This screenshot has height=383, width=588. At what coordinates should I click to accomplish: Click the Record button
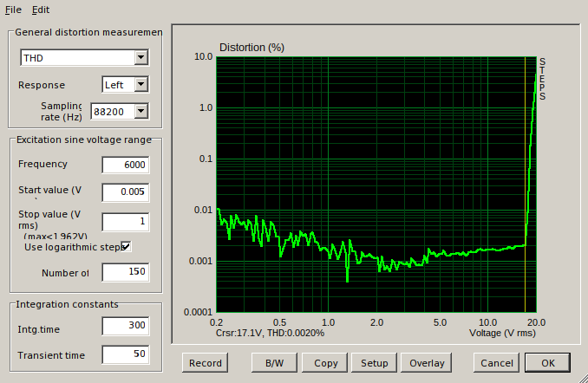pyautogui.click(x=206, y=363)
